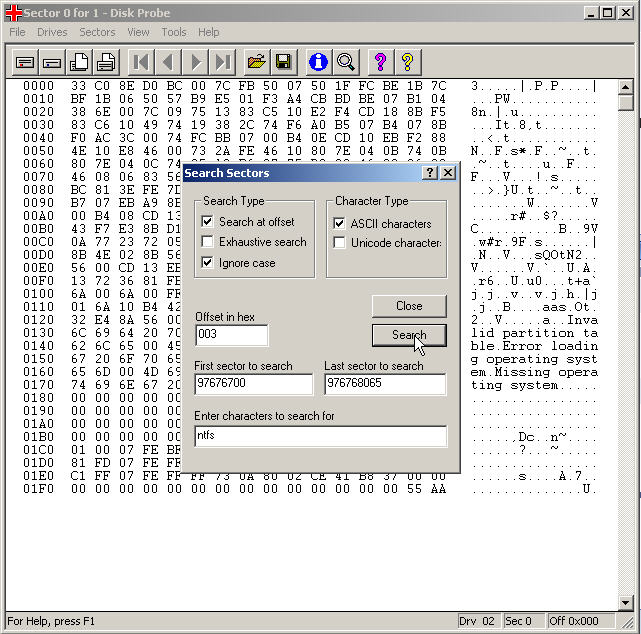The height and width of the screenshot is (634, 641).
Task: Click the Offset in hex input field
Action: click(232, 335)
